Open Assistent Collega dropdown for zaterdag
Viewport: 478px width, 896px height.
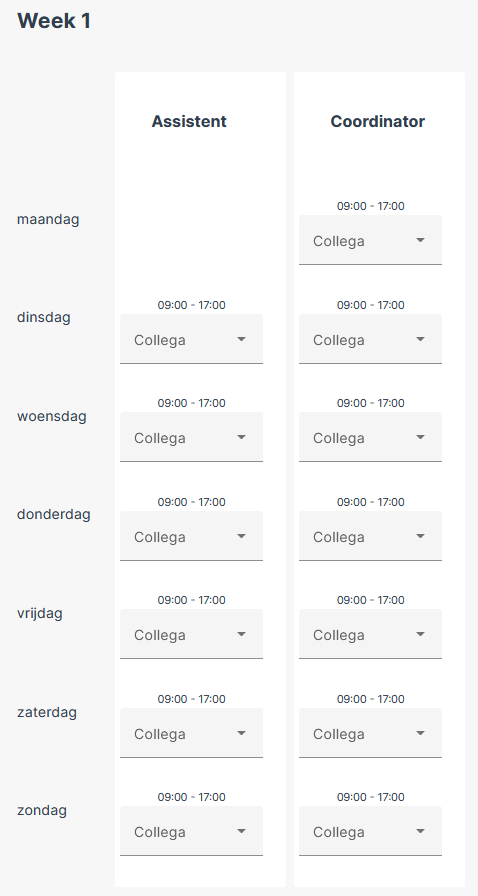click(192, 733)
